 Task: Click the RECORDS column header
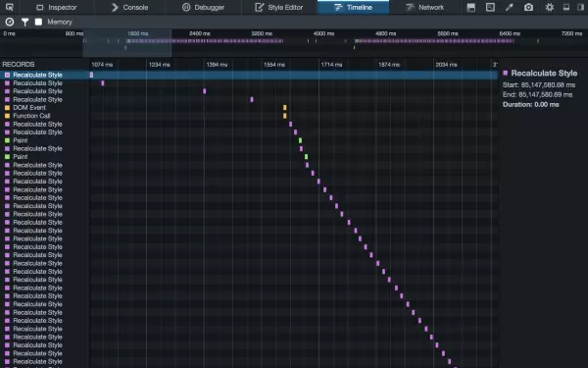[x=19, y=64]
